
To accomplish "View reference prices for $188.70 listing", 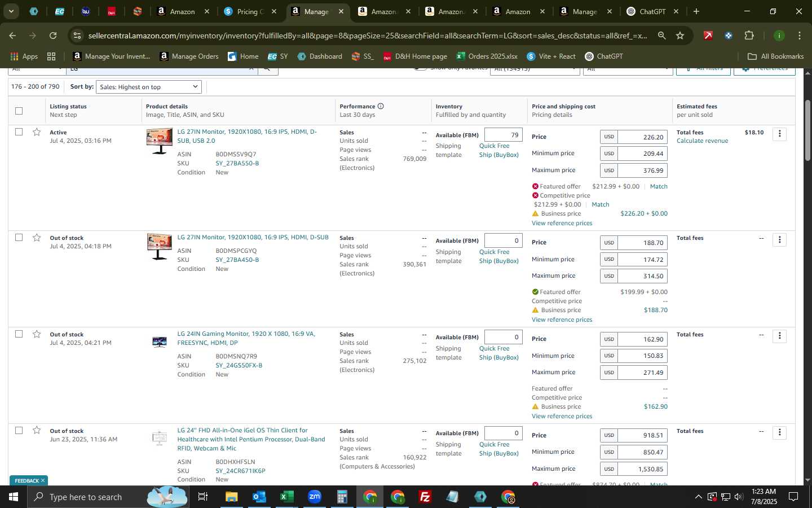I will point(562,319).
